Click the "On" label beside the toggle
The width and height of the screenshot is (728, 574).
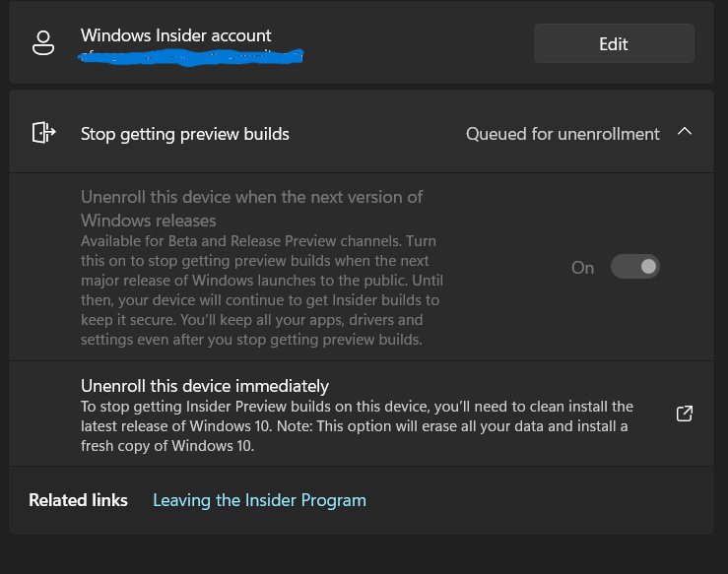(583, 268)
